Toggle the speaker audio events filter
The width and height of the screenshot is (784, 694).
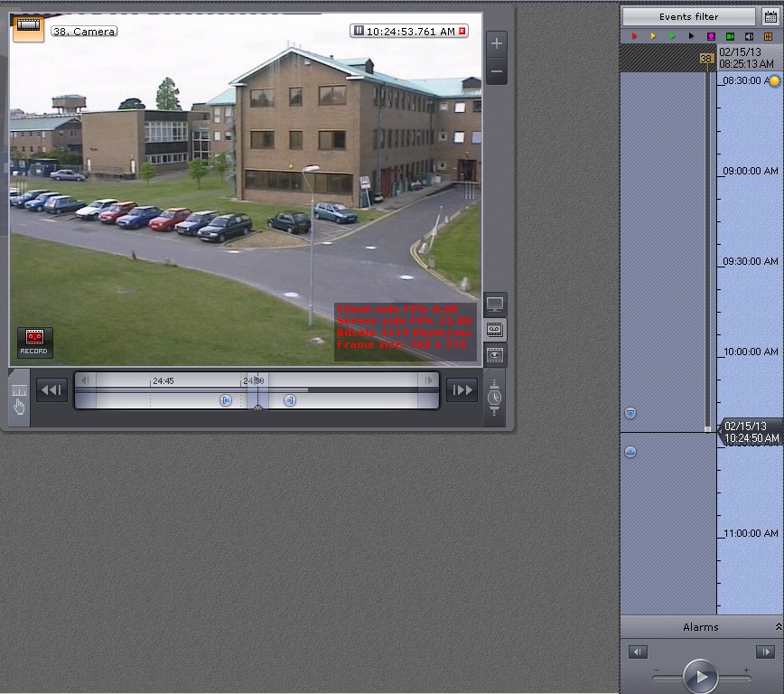tap(749, 36)
